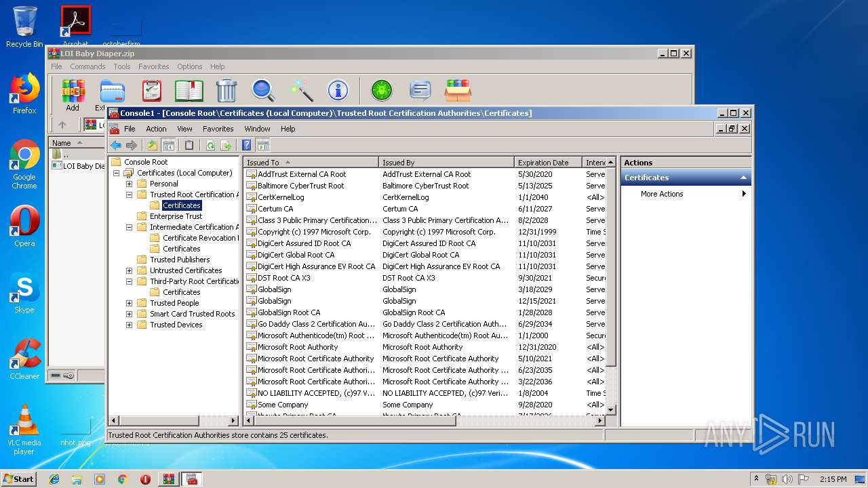
Task: Sort by Issued To column header
Action: pos(311,163)
